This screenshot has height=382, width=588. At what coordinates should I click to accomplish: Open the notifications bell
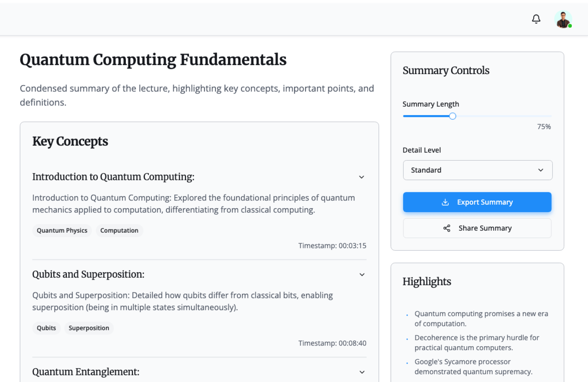click(x=536, y=19)
